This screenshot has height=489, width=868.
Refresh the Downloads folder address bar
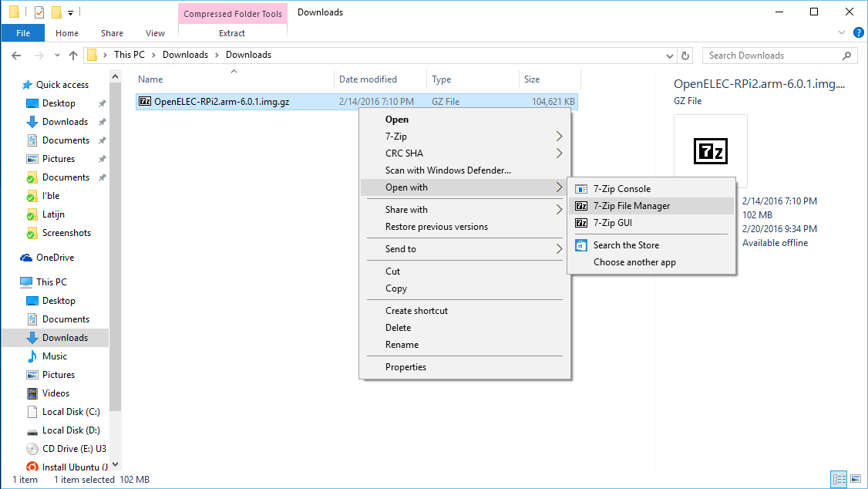(685, 56)
